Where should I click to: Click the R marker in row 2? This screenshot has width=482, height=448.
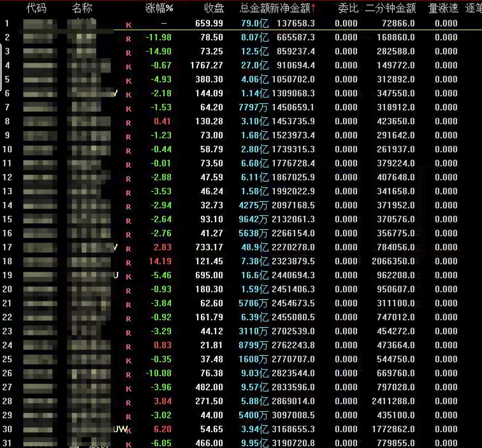click(x=128, y=39)
